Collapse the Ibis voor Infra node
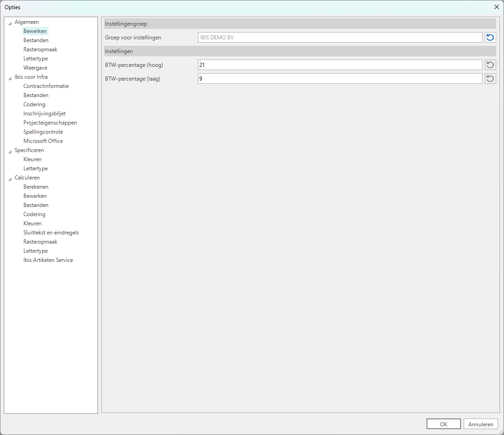The image size is (504, 435). click(10, 77)
